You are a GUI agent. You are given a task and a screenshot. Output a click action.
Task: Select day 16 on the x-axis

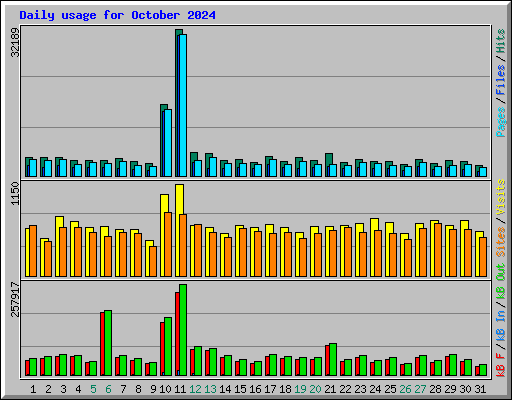tap(255, 389)
